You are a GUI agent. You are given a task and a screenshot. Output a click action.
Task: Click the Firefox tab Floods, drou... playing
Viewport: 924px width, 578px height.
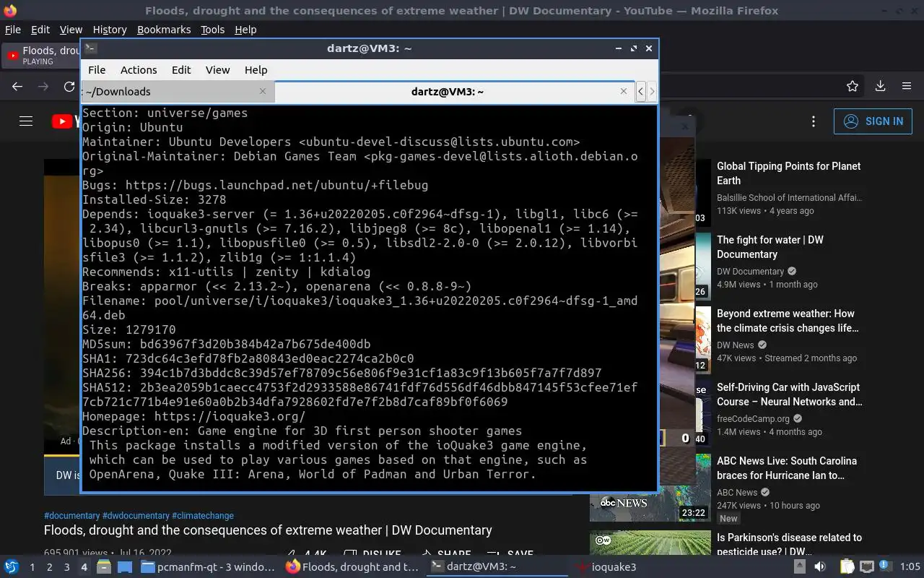tap(42, 56)
